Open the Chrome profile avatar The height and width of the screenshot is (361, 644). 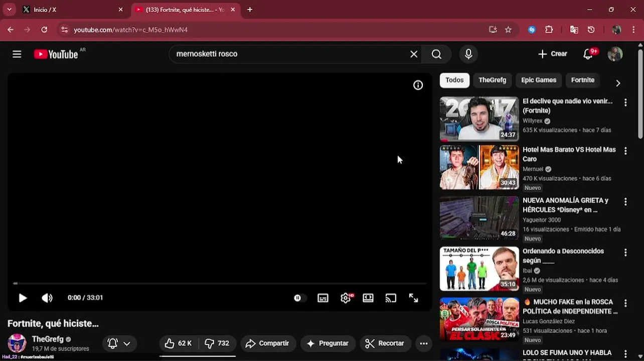617,30
